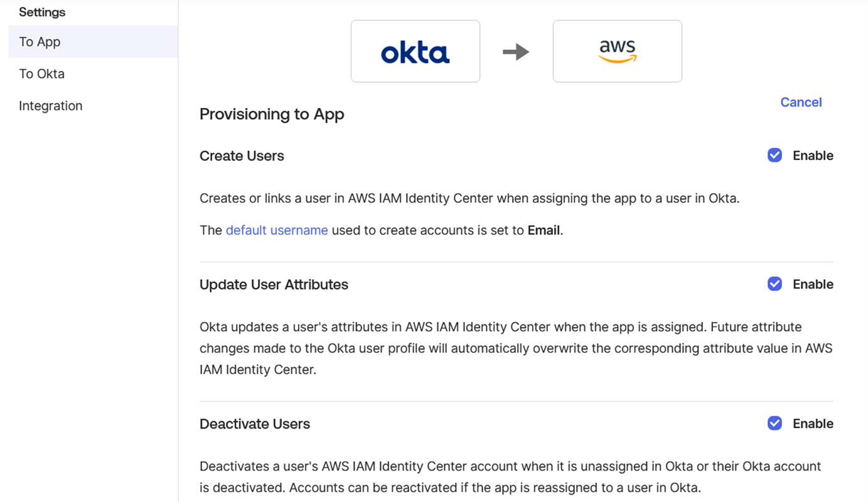Open the default username link
Viewport: 868px width, 502px height.
277,230
